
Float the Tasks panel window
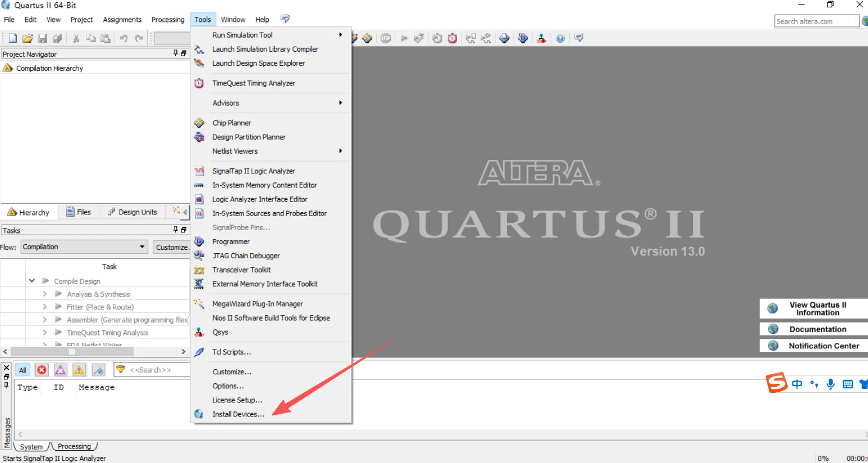point(184,230)
